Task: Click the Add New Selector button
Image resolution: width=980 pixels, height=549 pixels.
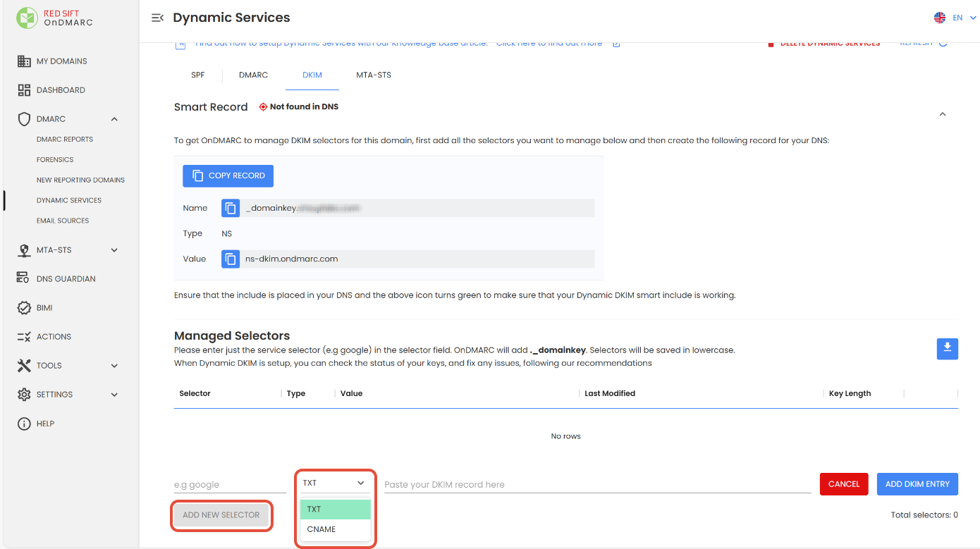Action: pyautogui.click(x=221, y=515)
